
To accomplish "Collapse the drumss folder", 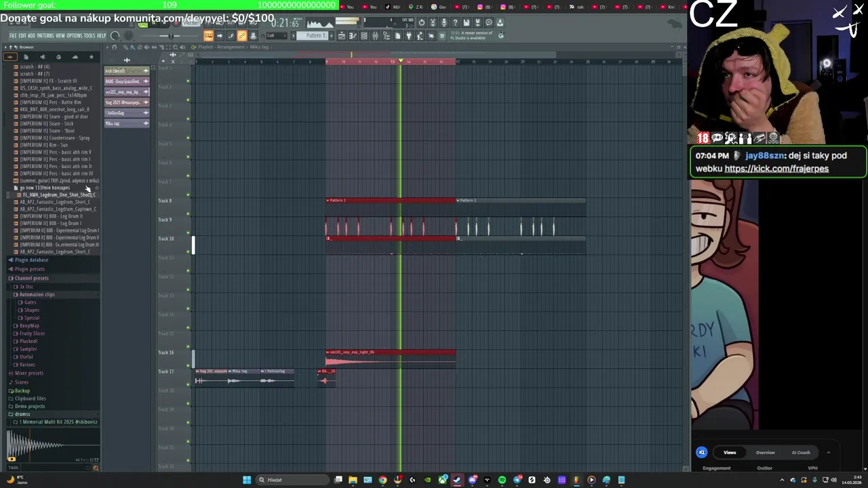I will [x=22, y=414].
